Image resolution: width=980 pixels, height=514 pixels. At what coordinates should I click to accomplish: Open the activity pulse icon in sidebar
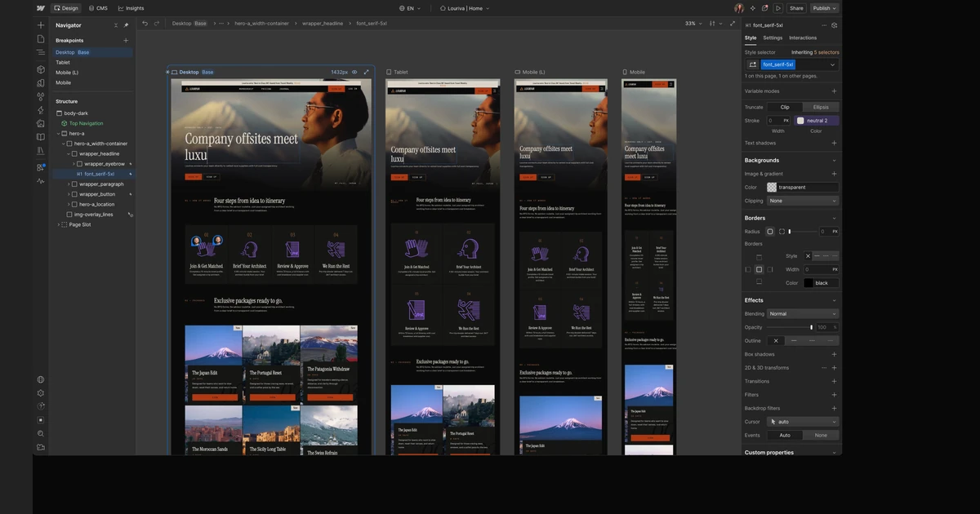(x=41, y=181)
